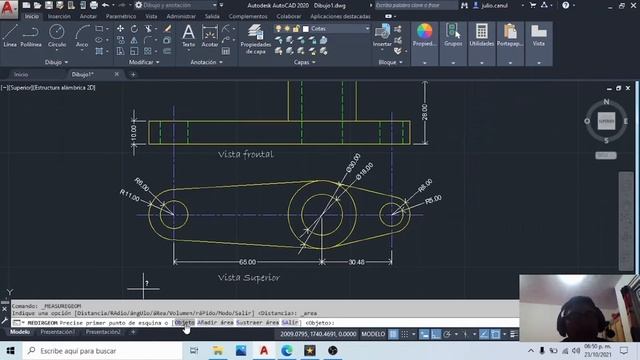Select the Scale (Escala) tool

(134, 51)
